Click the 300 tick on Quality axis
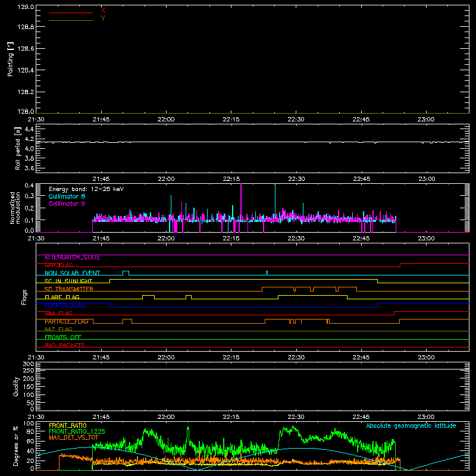 pos(29,364)
